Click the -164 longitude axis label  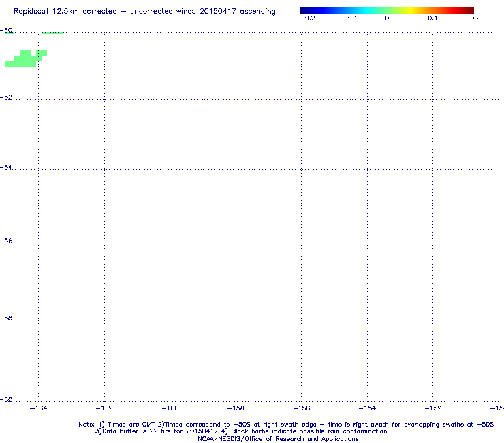(x=38, y=408)
